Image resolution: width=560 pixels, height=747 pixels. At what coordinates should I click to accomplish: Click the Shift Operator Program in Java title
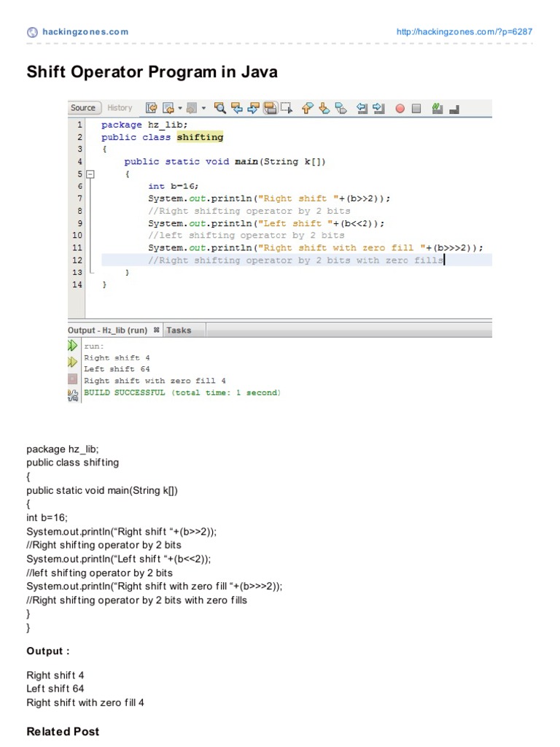point(152,72)
